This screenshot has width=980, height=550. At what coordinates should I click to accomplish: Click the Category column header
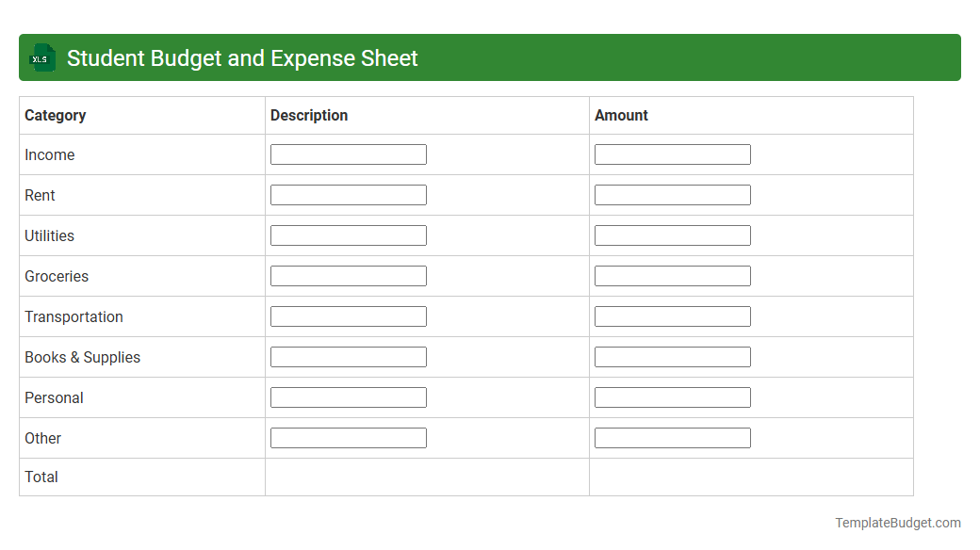pyautogui.click(x=55, y=115)
